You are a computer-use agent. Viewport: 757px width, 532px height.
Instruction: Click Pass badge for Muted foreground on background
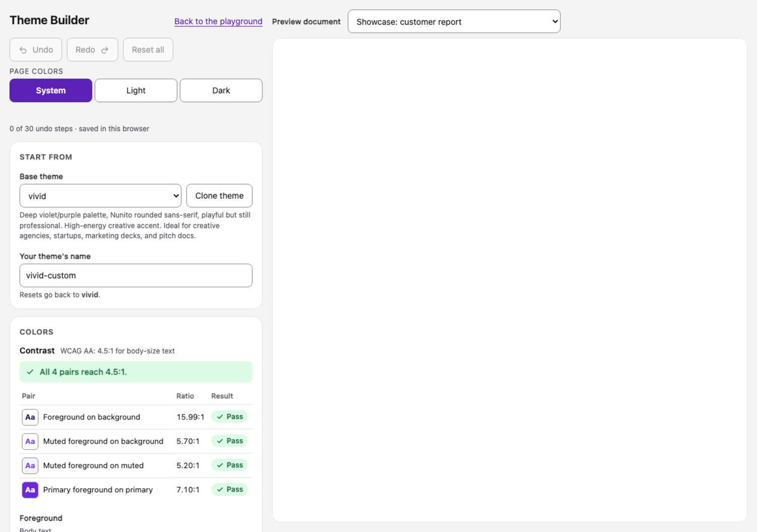point(230,441)
